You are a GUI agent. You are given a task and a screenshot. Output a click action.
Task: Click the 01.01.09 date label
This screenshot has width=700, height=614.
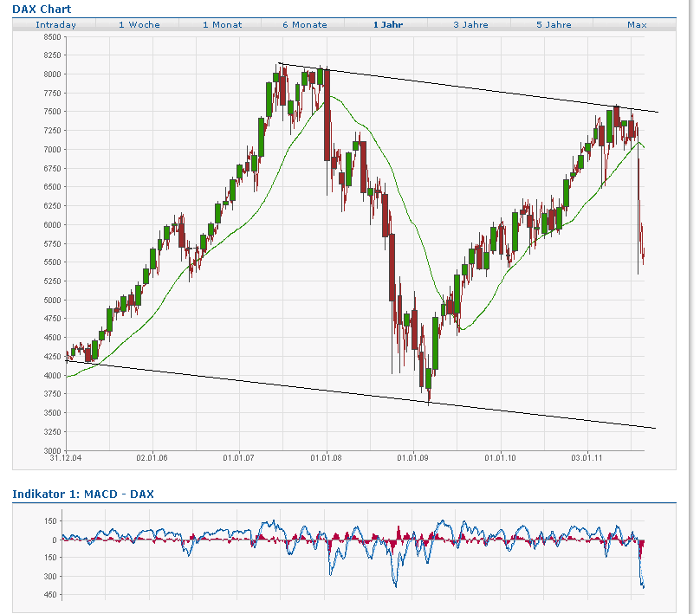click(x=413, y=458)
